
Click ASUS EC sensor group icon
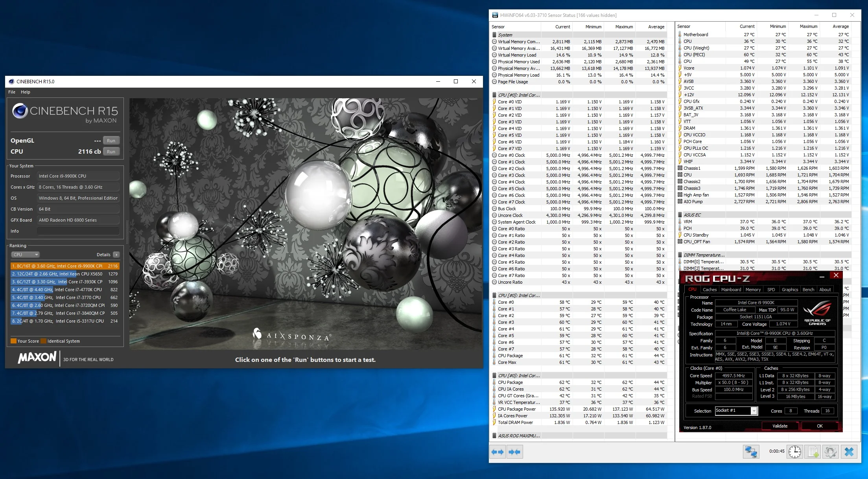680,215
